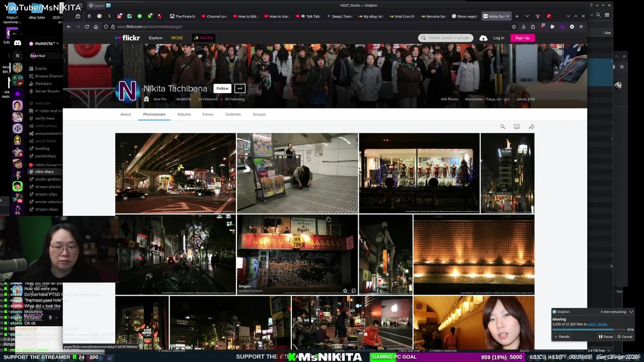The image size is (644, 362).
Task: Click the Get Pro button
Action: click(x=204, y=38)
